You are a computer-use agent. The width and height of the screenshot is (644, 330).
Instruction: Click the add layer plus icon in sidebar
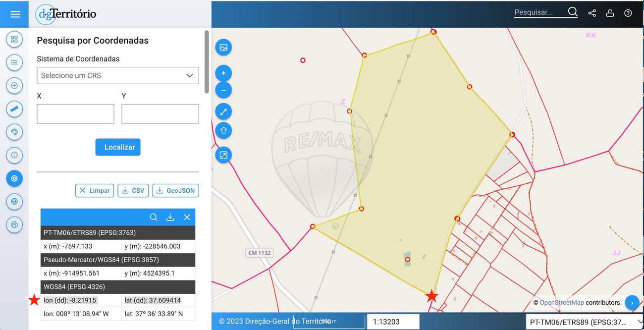14,86
